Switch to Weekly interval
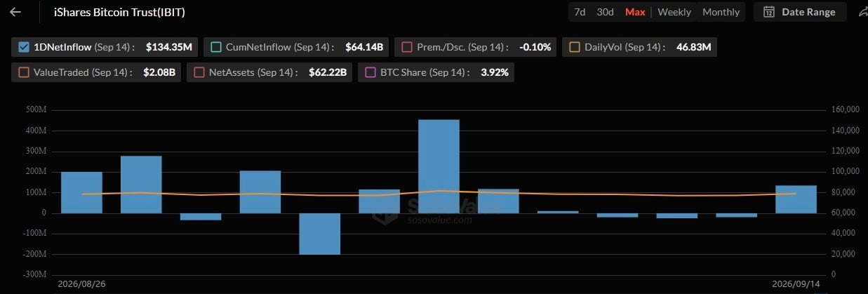The width and height of the screenshot is (868, 294). [674, 12]
